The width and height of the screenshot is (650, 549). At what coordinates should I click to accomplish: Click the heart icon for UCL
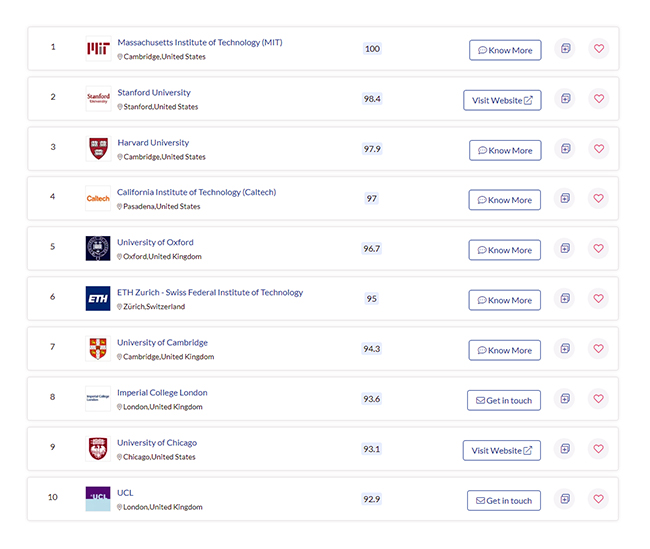coord(599,499)
